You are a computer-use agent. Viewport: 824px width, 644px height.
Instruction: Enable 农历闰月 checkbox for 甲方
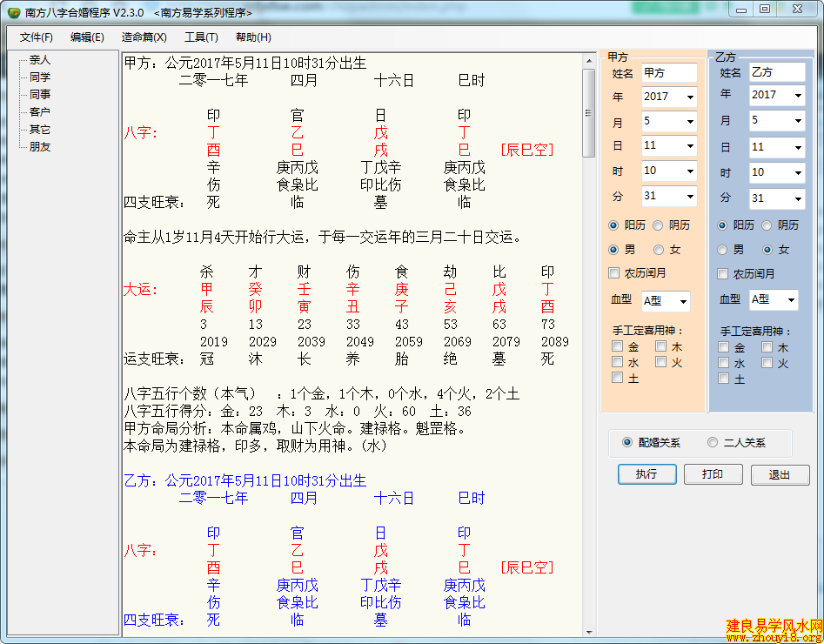tap(614, 273)
